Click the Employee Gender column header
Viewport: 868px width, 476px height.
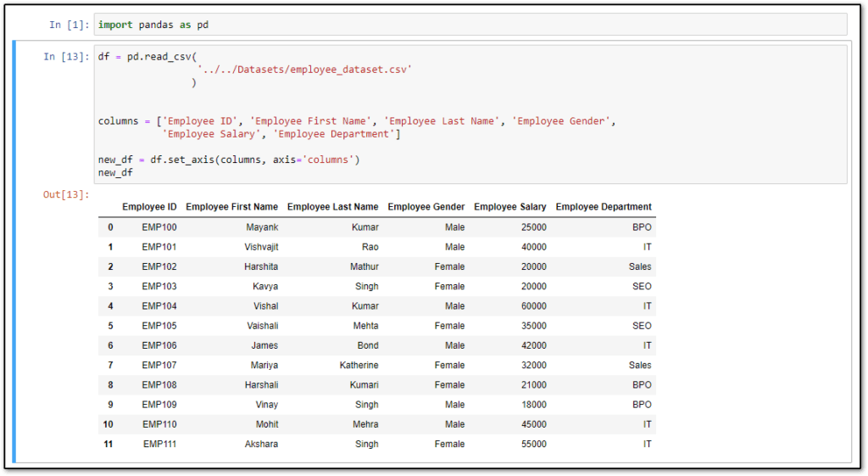tap(426, 207)
